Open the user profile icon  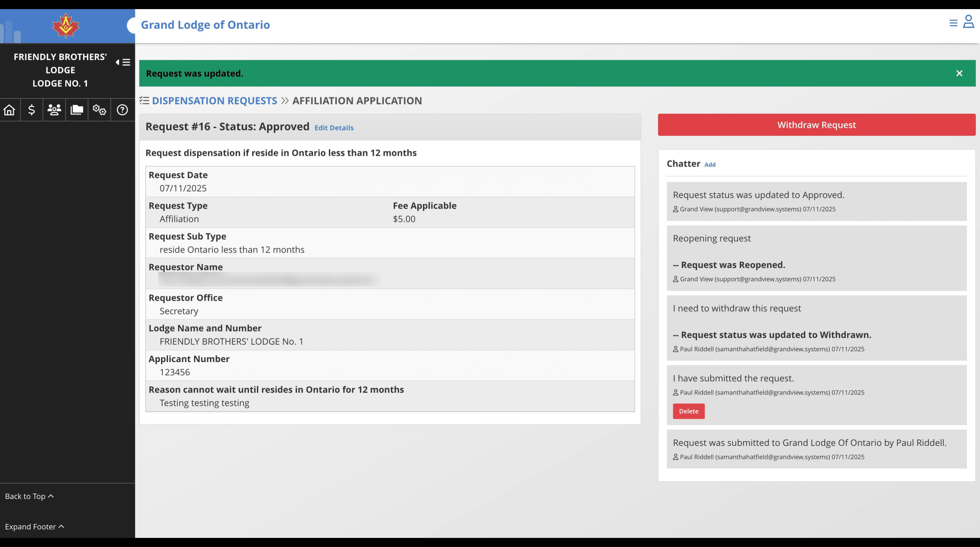969,21
